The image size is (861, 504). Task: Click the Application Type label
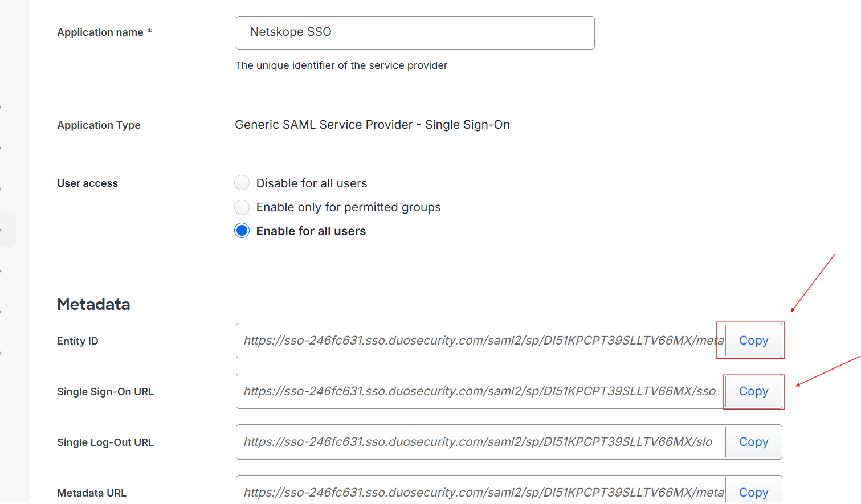[99, 125]
